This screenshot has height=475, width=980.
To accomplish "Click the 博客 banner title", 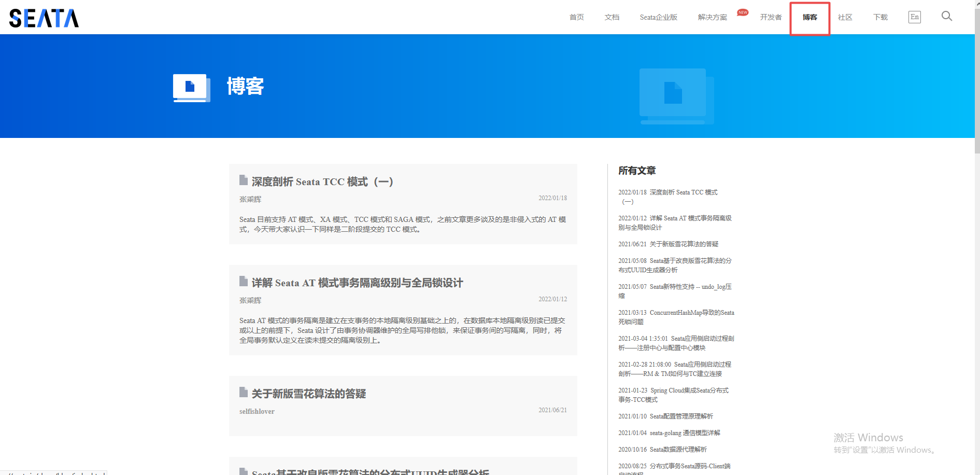I will point(246,86).
